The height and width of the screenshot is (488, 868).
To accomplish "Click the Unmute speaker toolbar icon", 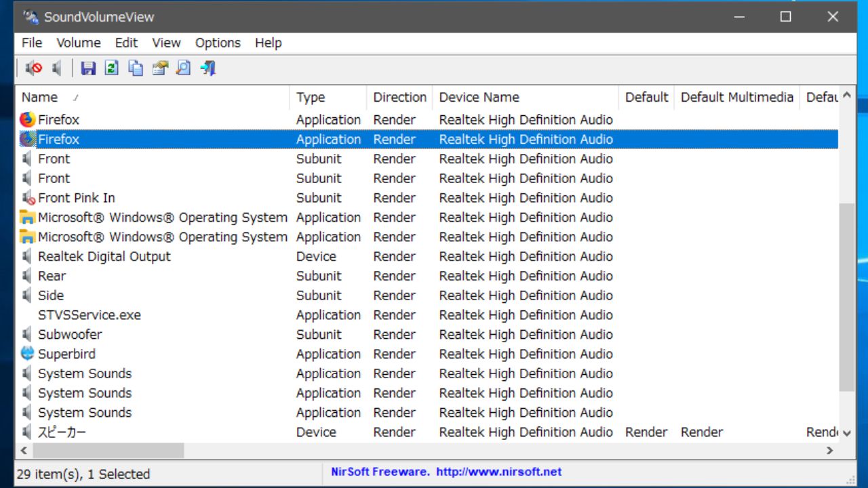I will (x=58, y=68).
